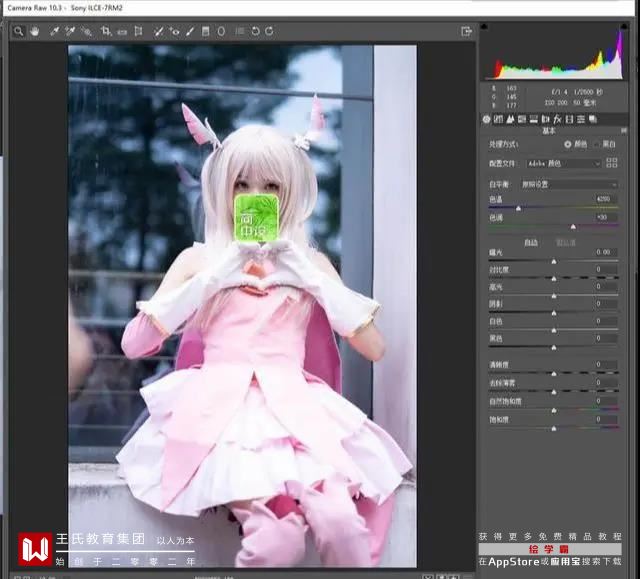This screenshot has height=579, width=640.
Task: Switch to the Snapshots panel tab
Action: [593, 119]
